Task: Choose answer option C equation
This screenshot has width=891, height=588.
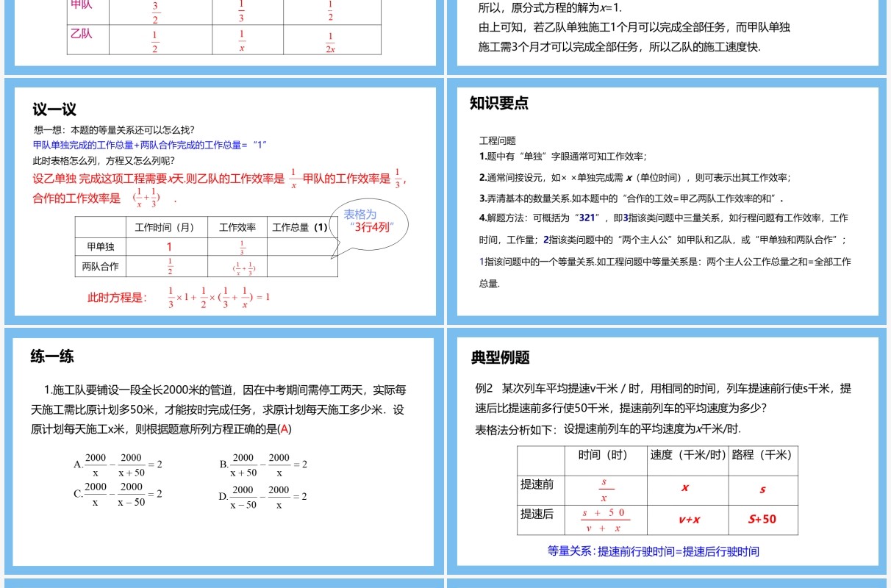Action: click(x=118, y=494)
